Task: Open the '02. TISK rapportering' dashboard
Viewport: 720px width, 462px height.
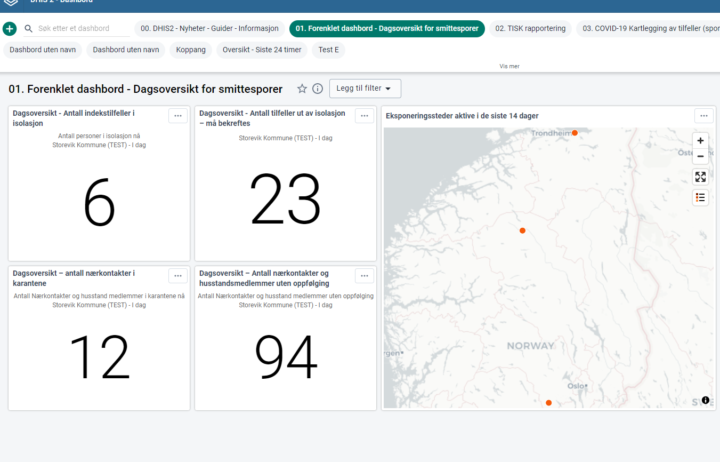Action: click(530, 28)
